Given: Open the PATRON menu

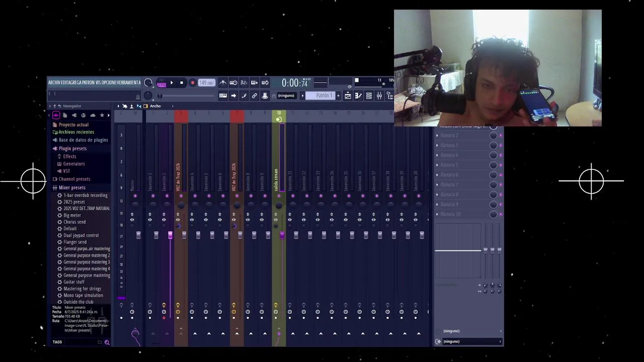Looking at the screenshot, I should pos(88,82).
